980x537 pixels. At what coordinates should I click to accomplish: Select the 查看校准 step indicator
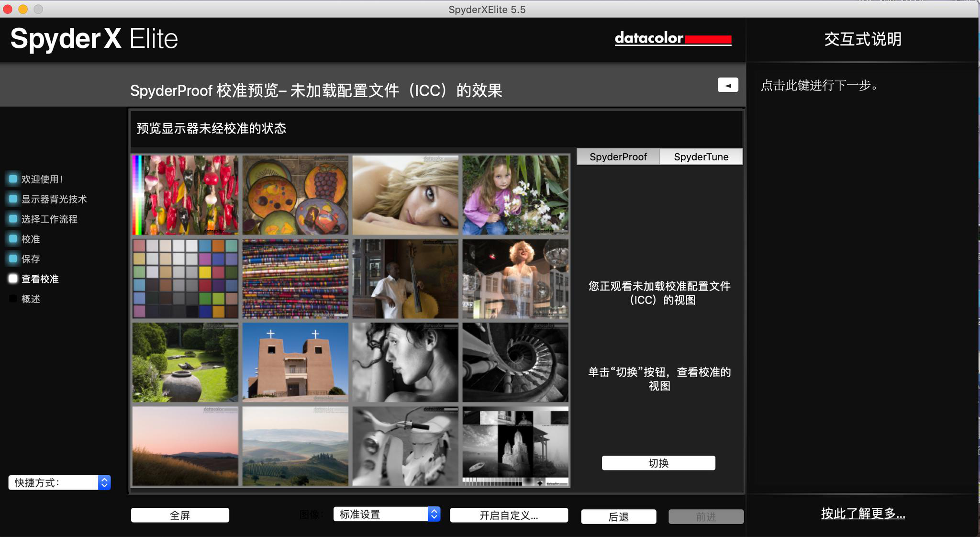pos(13,279)
